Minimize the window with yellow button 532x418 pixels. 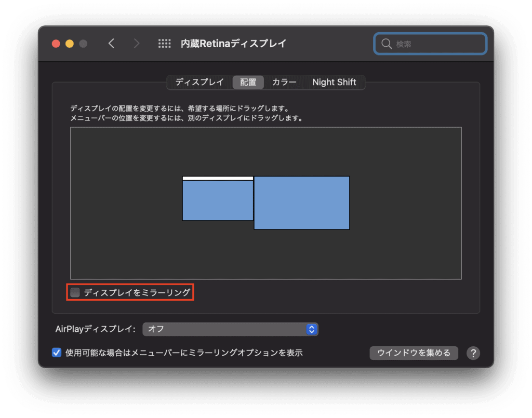(70, 44)
